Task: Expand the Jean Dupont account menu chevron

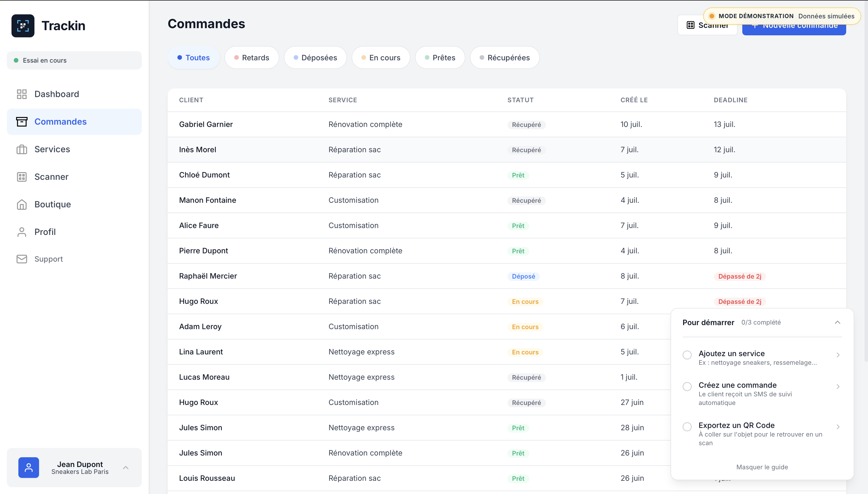Action: click(x=126, y=468)
